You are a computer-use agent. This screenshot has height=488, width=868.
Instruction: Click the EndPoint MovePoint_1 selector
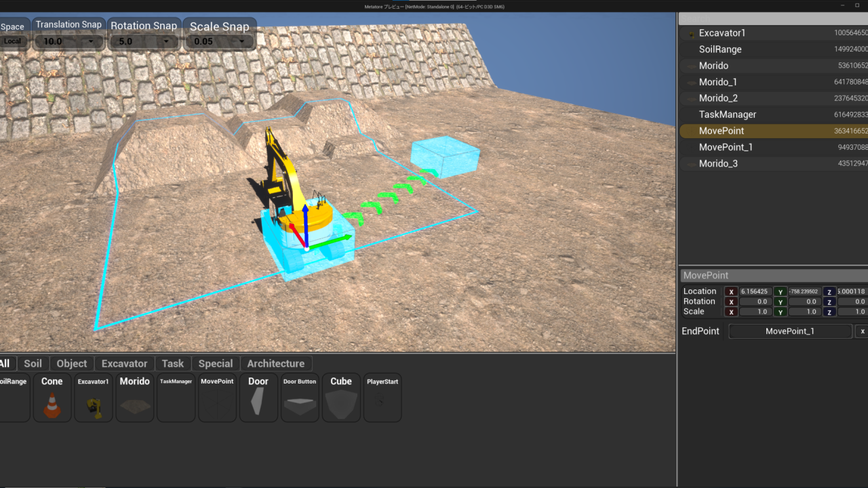click(789, 331)
